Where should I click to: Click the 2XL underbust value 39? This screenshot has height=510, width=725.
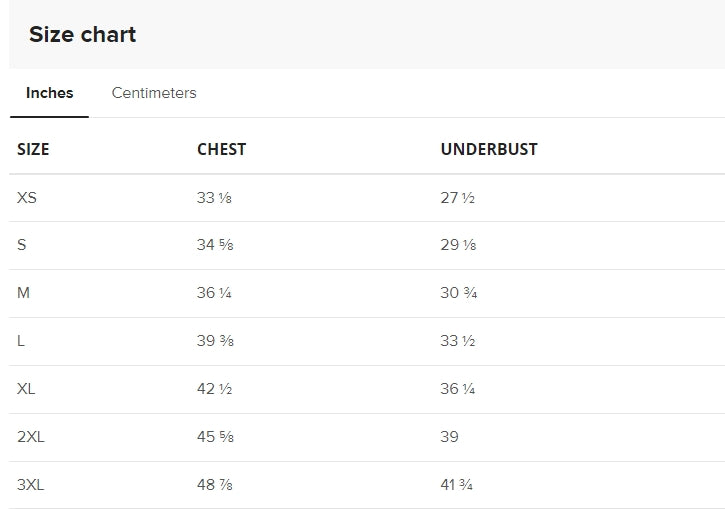(450, 437)
